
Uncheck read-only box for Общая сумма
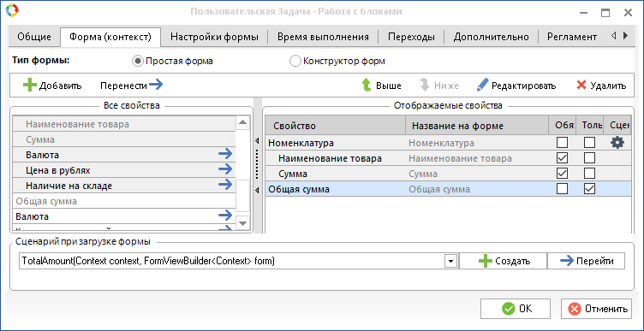click(x=589, y=189)
